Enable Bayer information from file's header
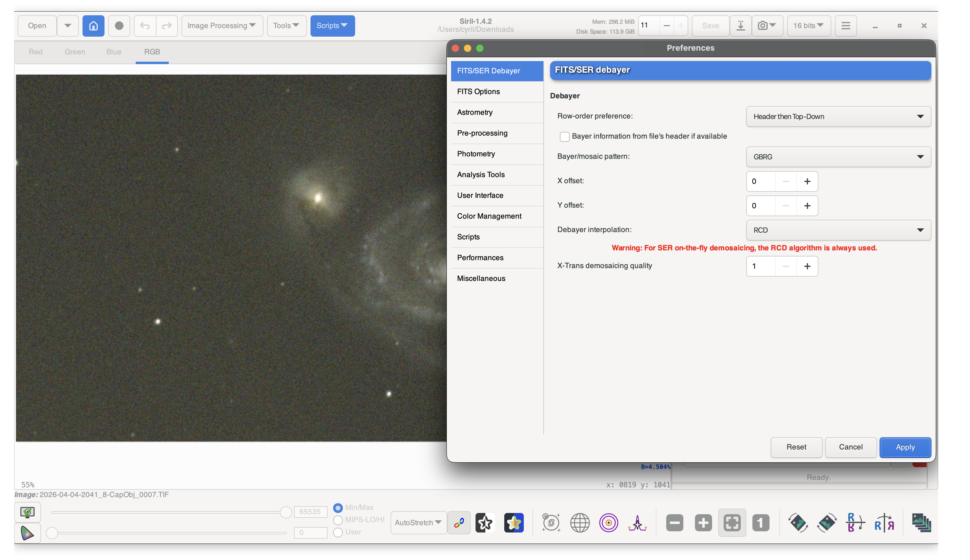 pyautogui.click(x=564, y=136)
